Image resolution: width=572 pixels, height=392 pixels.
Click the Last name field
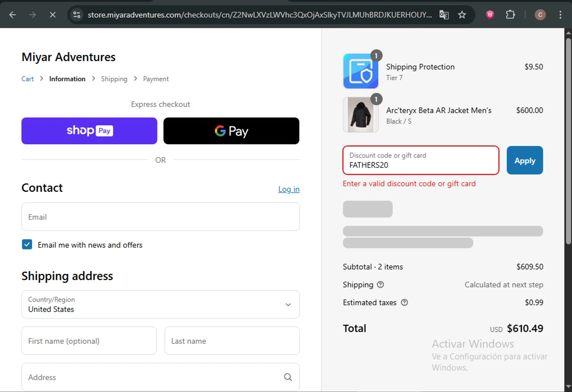click(x=232, y=341)
